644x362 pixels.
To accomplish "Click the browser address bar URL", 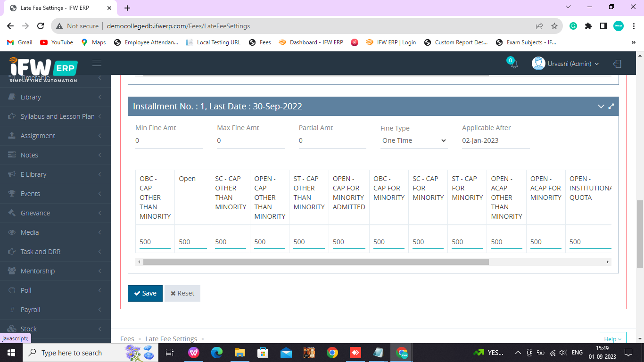I will (178, 26).
